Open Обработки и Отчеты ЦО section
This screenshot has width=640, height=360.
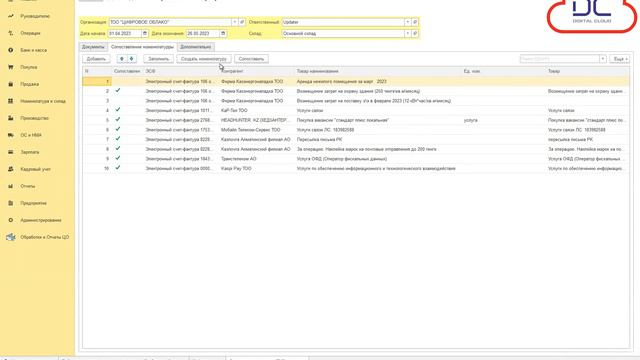point(44,237)
